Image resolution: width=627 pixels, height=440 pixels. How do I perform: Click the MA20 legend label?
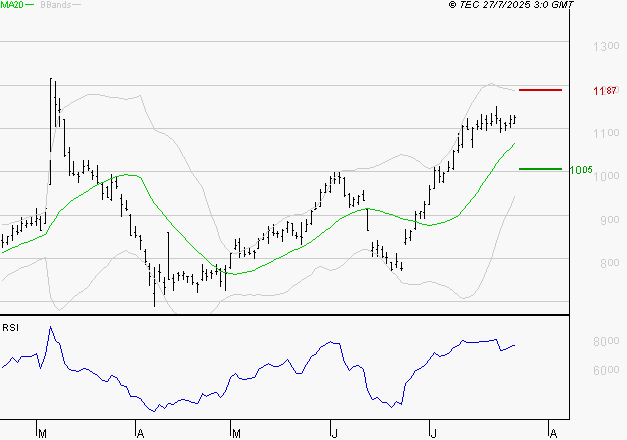point(12,4)
